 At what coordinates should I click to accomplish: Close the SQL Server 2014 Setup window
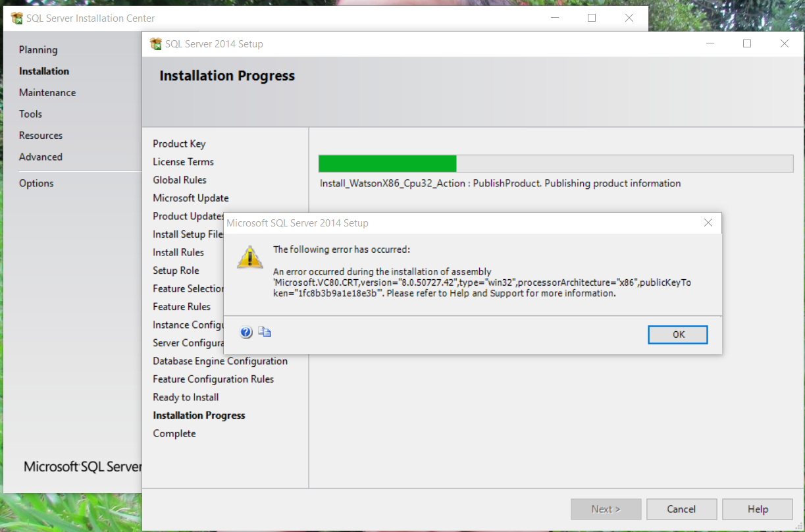[x=785, y=43]
